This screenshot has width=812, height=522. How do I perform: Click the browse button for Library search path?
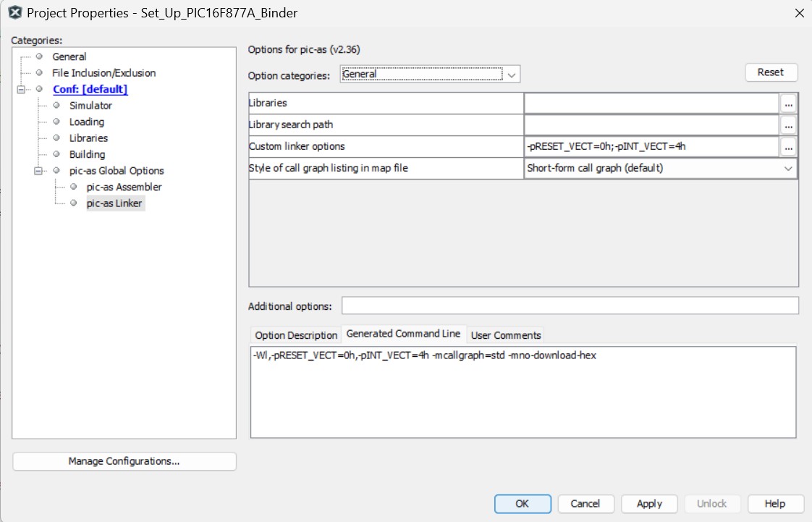coord(788,125)
